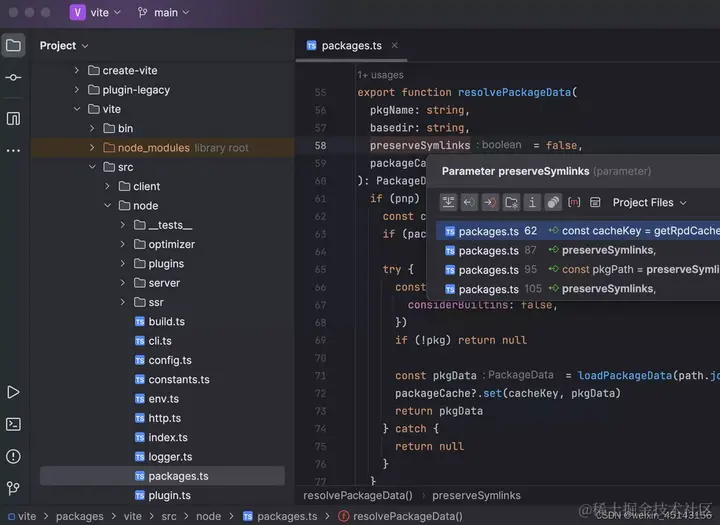Open the Structure tool window icon
720x525 pixels.
(x=13, y=119)
